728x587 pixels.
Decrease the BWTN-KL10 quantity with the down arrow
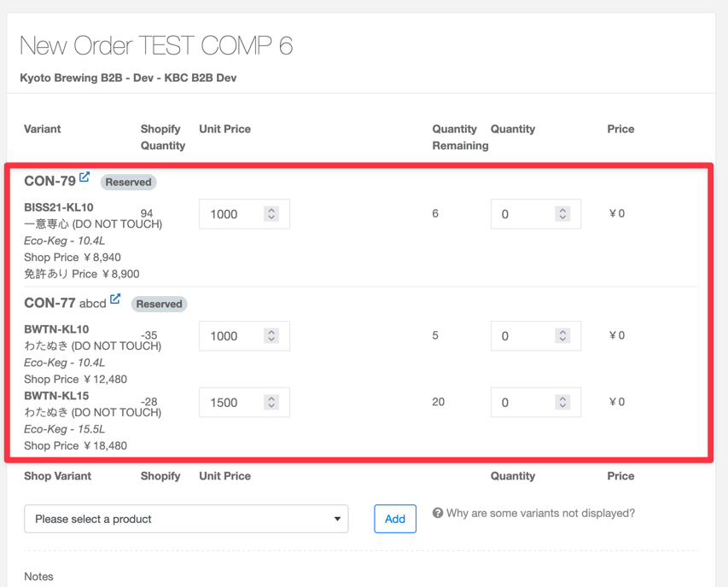(562, 340)
